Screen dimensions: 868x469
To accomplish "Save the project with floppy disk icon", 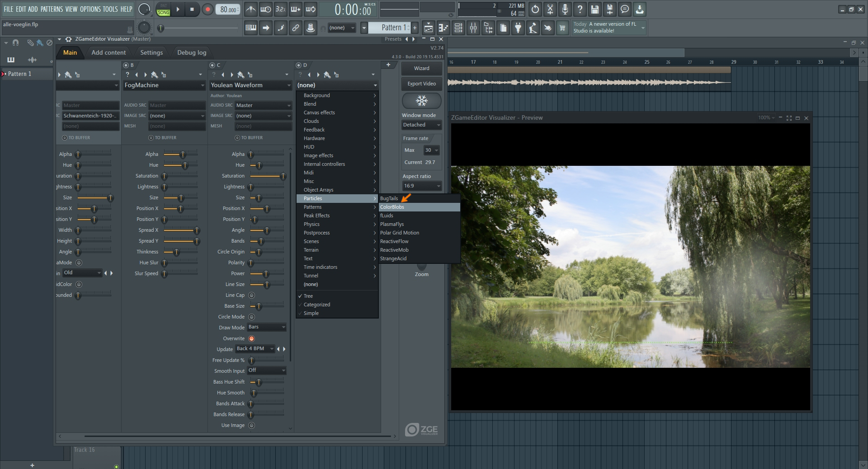I will pyautogui.click(x=595, y=9).
